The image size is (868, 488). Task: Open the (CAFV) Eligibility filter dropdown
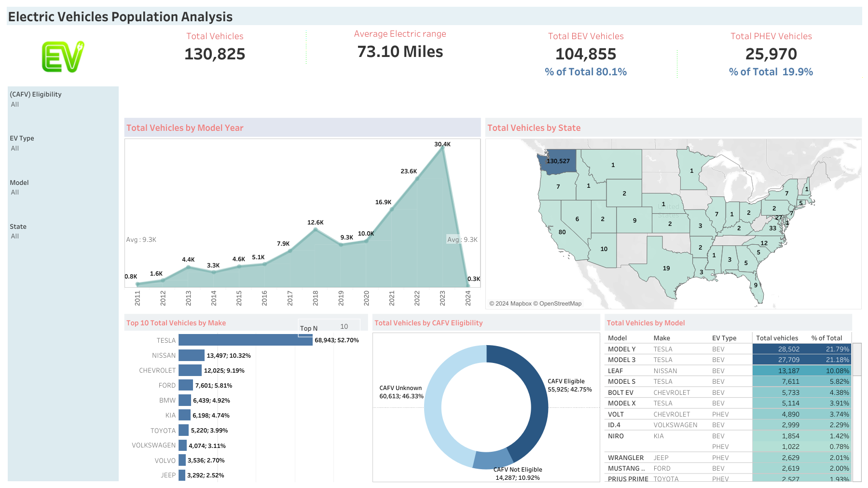63,104
